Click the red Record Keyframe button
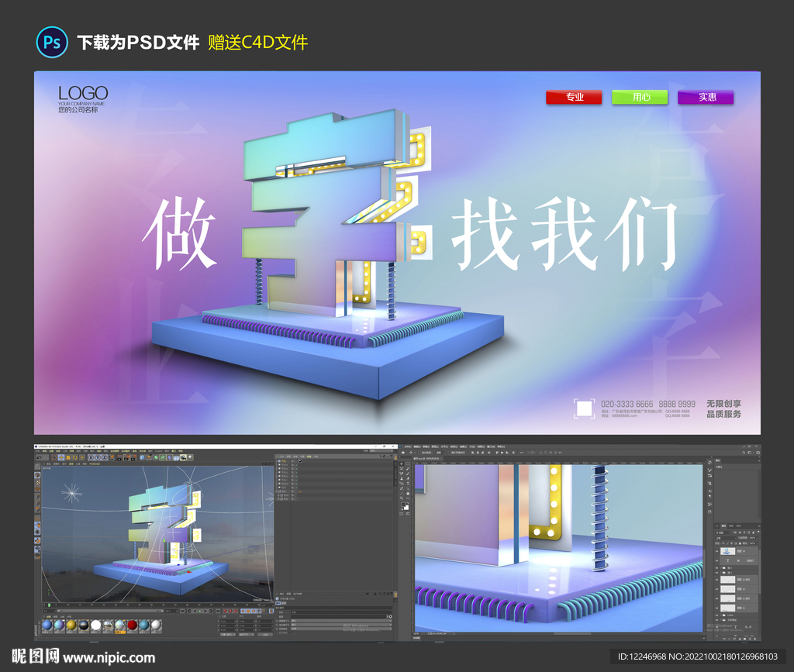 pyautogui.click(x=225, y=611)
